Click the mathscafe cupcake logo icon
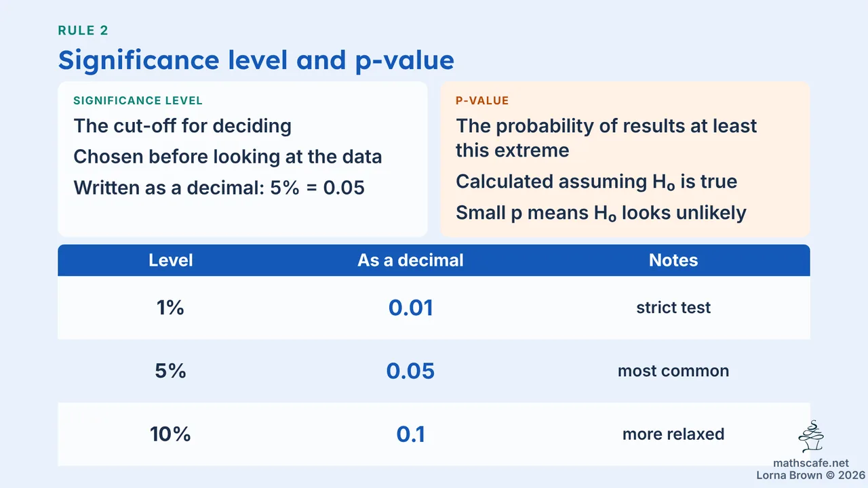 [x=810, y=437]
